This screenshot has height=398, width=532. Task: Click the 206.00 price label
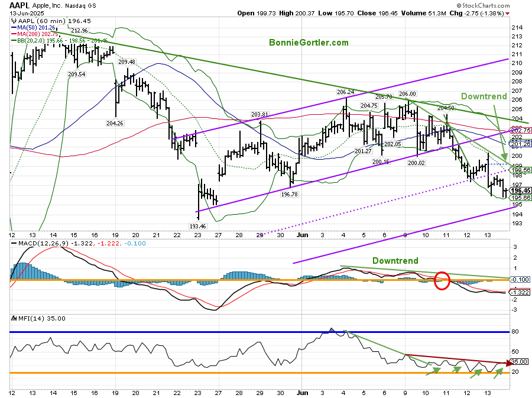[407, 93]
